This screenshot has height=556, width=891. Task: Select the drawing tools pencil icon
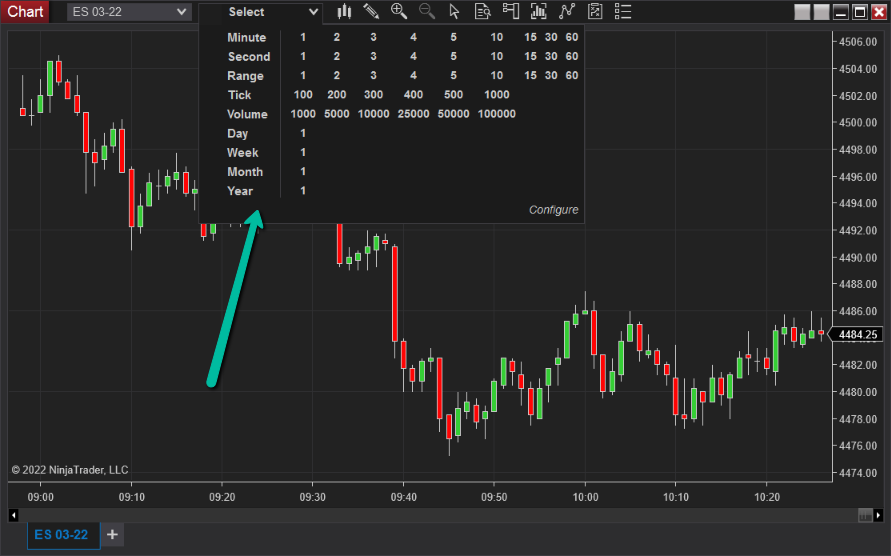pos(371,11)
